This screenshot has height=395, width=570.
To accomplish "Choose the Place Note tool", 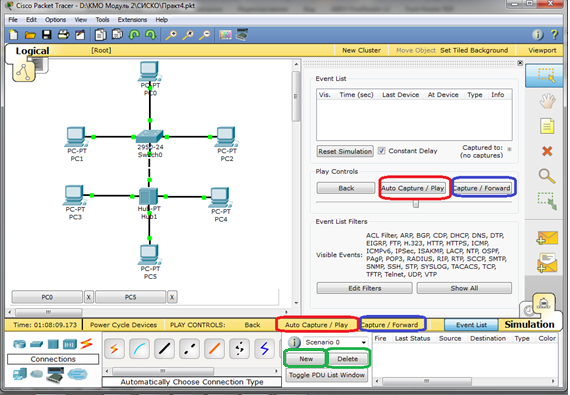I will coord(547,126).
